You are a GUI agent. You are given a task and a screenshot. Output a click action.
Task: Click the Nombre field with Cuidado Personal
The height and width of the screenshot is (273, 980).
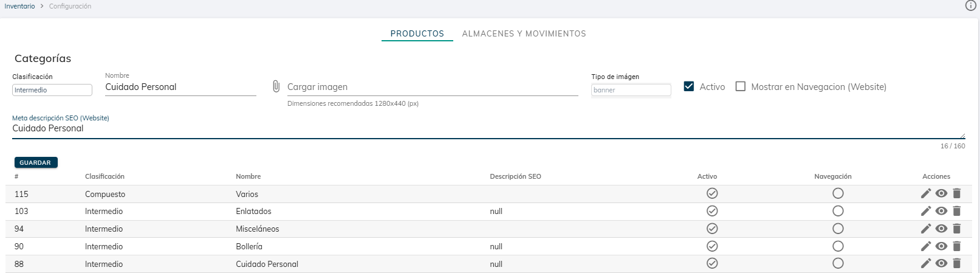180,87
